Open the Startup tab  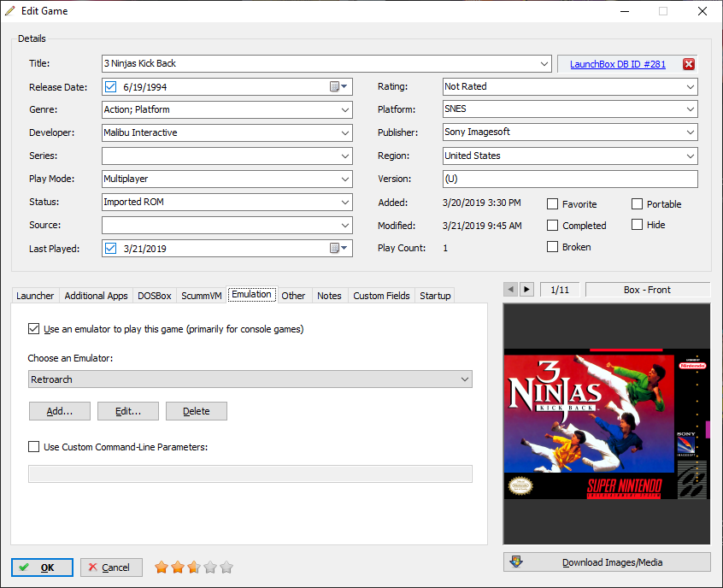click(x=435, y=296)
